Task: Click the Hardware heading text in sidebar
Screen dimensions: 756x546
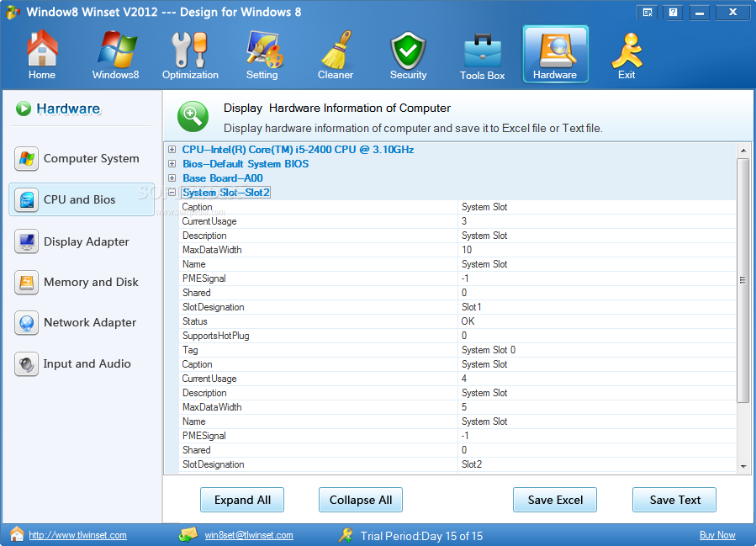Action: coord(68,109)
